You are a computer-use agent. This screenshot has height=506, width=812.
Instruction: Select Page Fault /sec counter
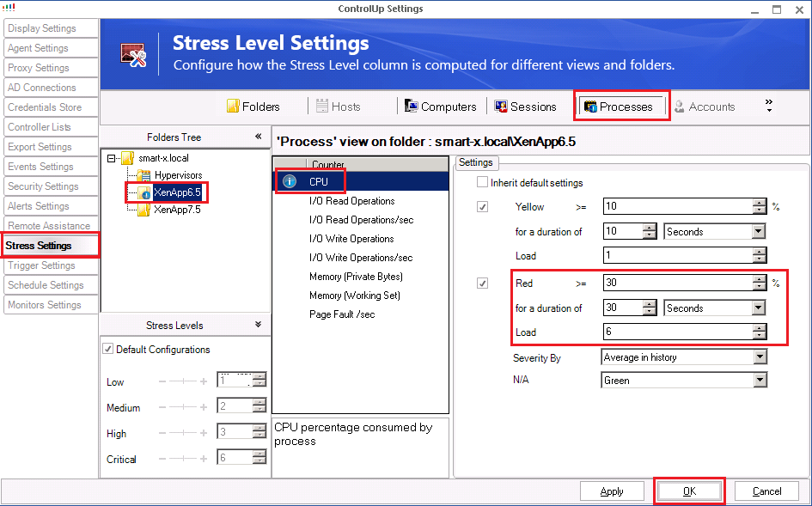[x=360, y=314]
